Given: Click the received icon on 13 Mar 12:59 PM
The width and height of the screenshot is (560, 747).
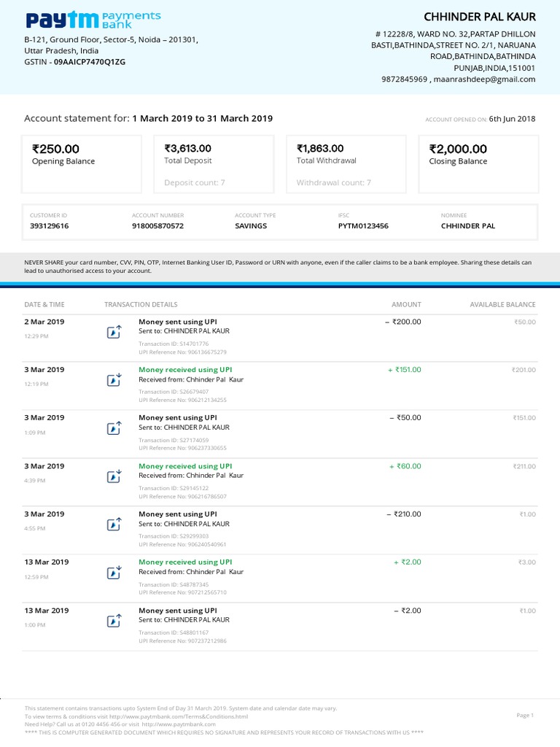Looking at the screenshot, I should coord(114,573).
